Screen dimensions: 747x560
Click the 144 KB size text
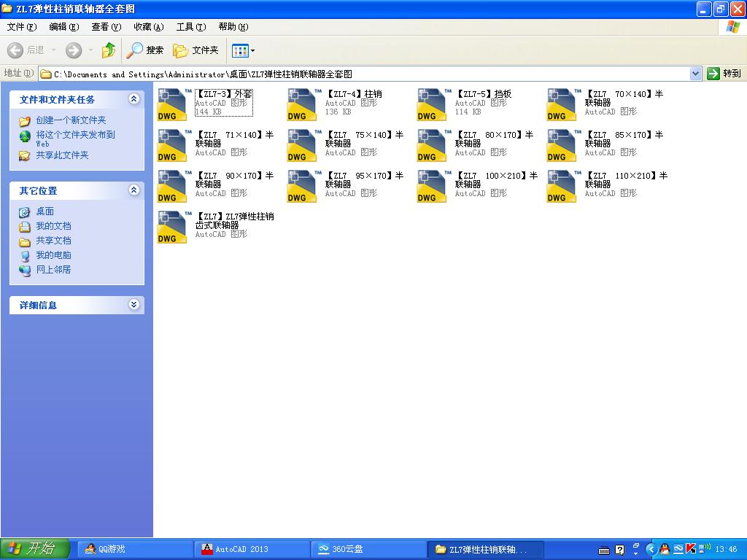208,112
